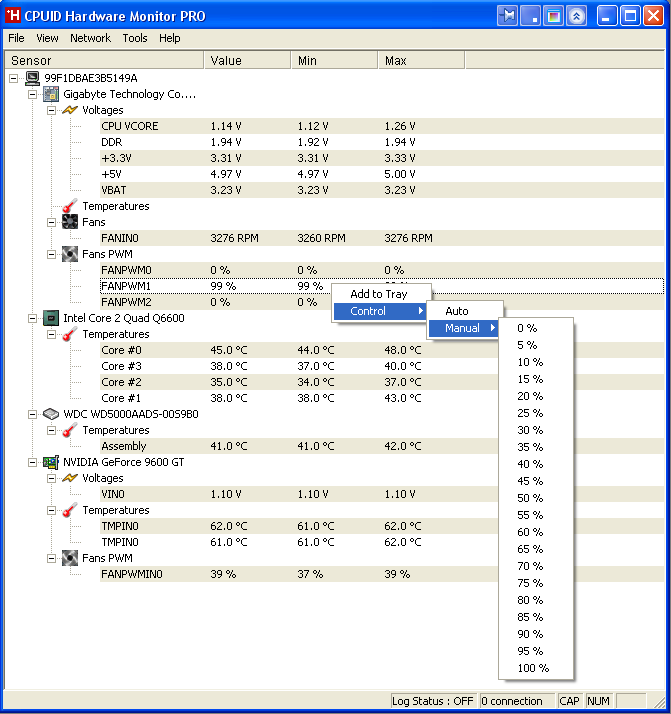Click the Log Status : OFF status panel
The height and width of the screenshot is (714, 671).
point(433,701)
